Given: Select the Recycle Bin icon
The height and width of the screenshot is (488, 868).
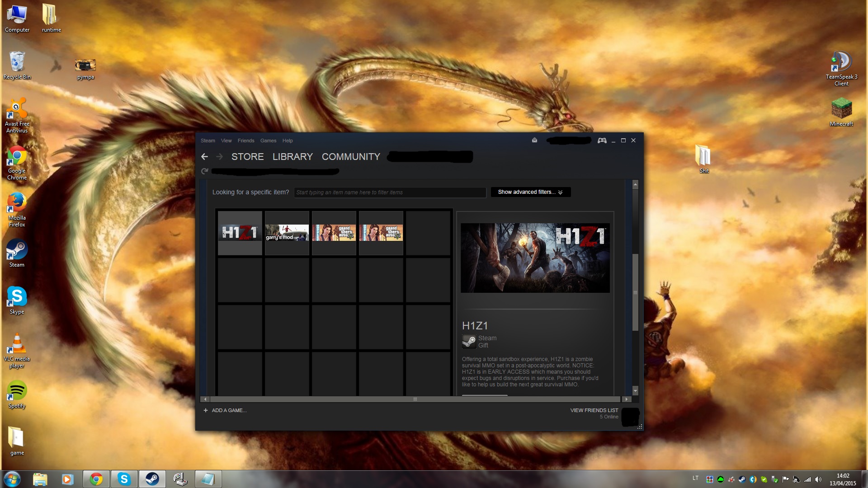Looking at the screenshot, I should tap(17, 66).
